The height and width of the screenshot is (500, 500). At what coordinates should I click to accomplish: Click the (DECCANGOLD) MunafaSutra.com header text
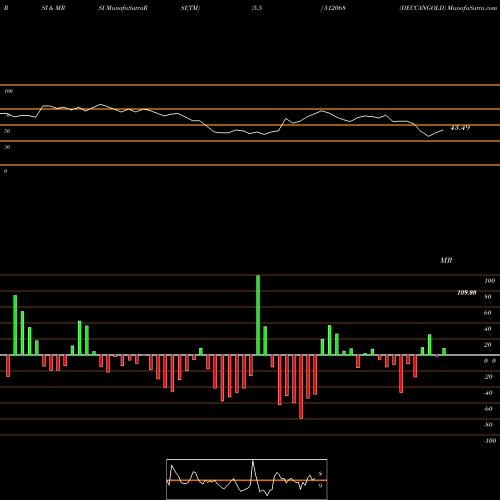pos(448,8)
